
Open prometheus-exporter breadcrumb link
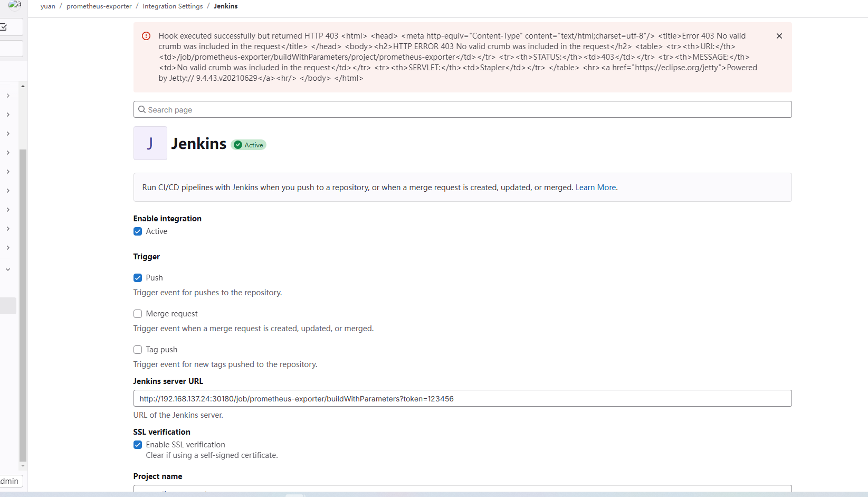click(x=99, y=6)
